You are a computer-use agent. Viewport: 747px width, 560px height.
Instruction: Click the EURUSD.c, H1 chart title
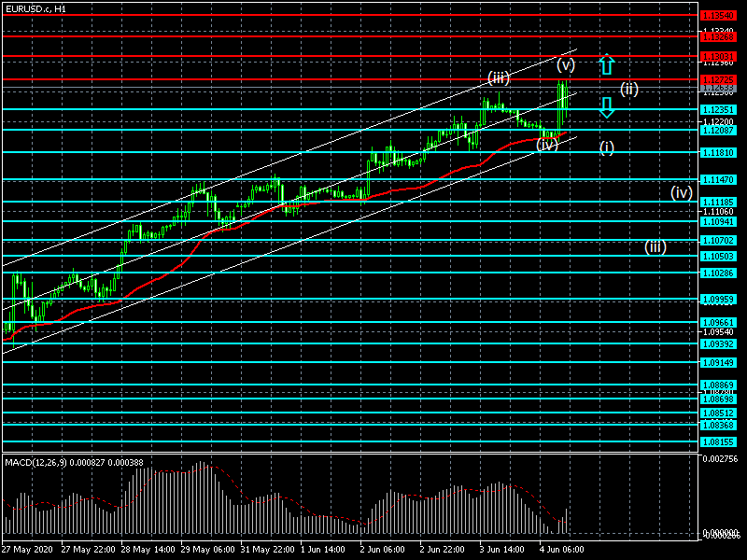[x=36, y=9]
